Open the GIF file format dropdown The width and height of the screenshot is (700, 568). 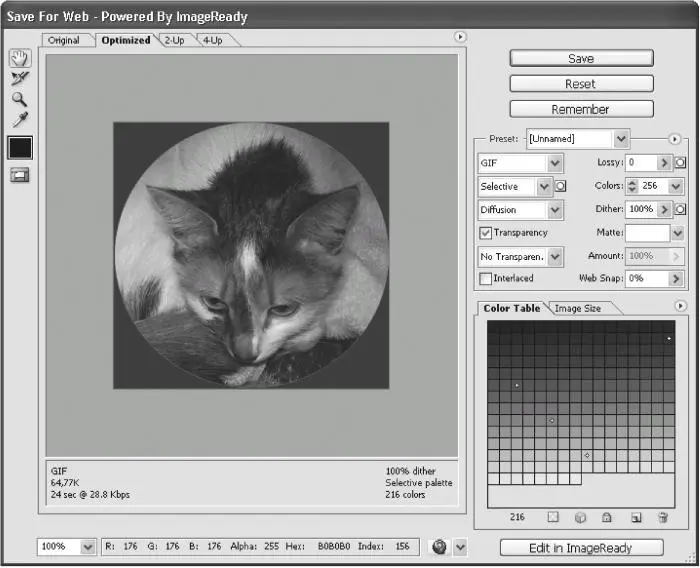[555, 163]
